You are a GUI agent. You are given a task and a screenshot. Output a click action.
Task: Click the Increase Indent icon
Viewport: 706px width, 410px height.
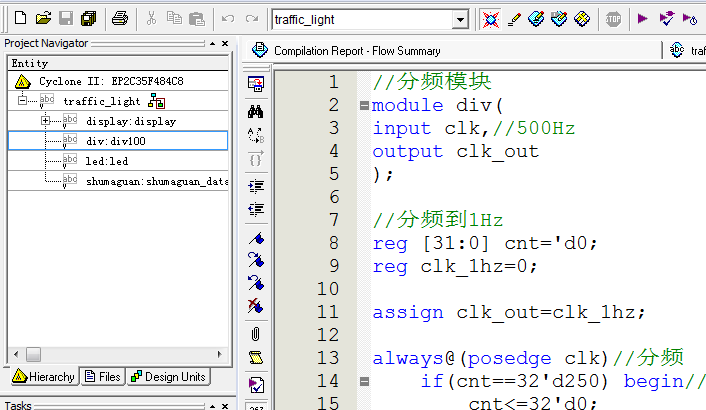256,185
